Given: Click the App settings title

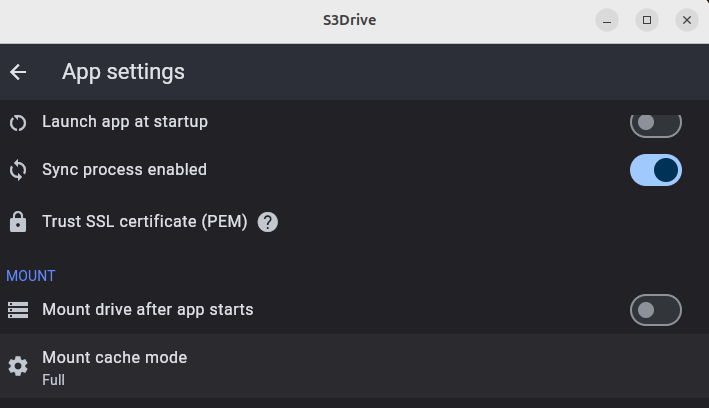Looking at the screenshot, I should pyautogui.click(x=123, y=72).
